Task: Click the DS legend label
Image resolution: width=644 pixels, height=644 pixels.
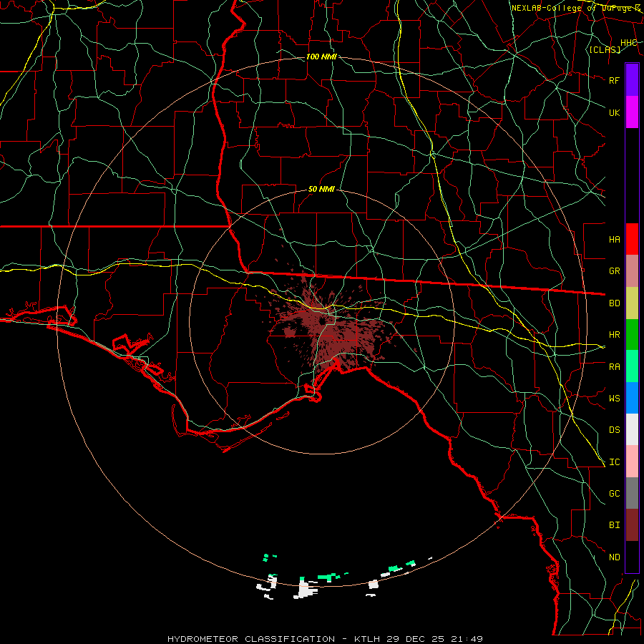Action: point(614,430)
